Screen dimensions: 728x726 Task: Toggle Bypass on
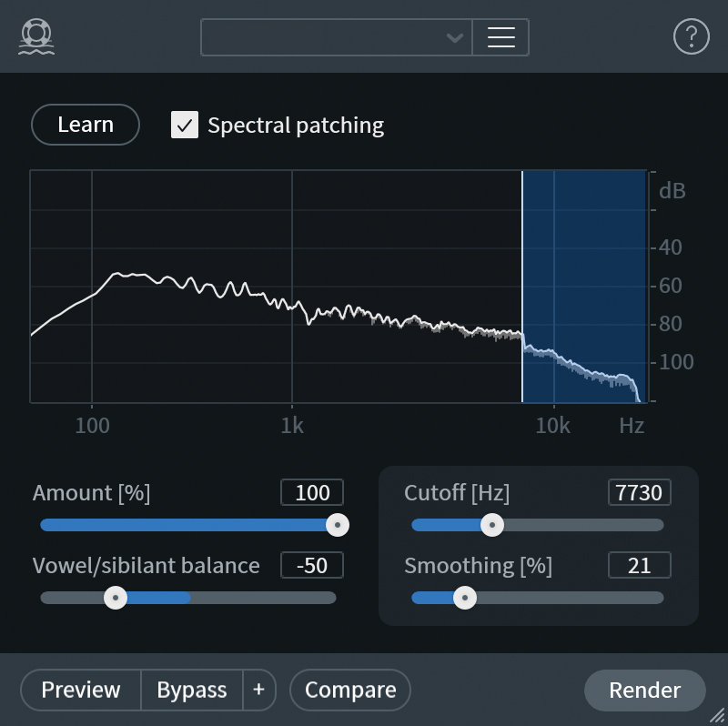(x=191, y=691)
